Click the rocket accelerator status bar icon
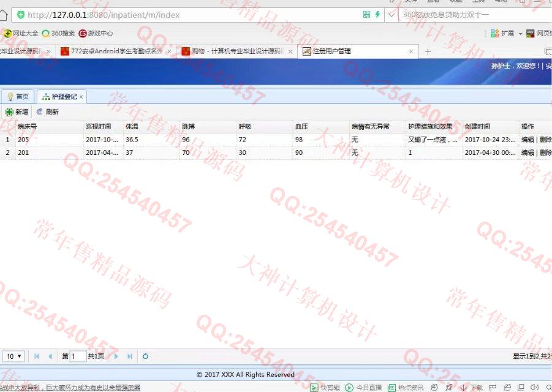552x392 pixels. (x=449, y=388)
